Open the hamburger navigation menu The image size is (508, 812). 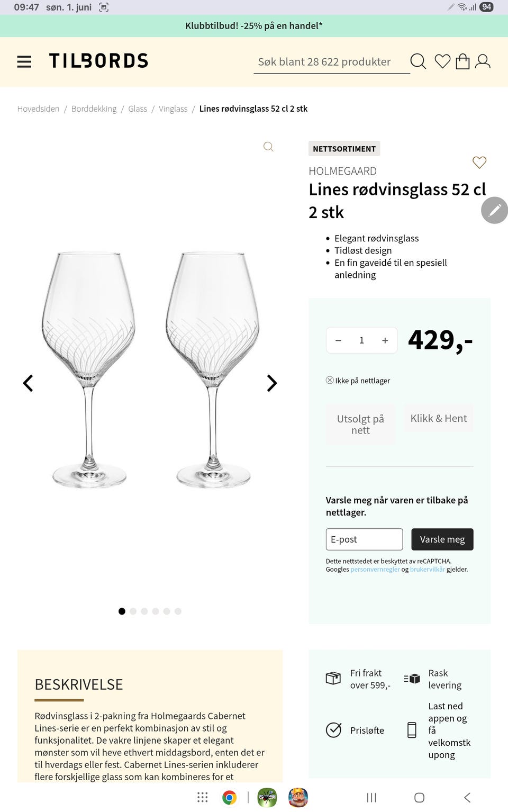pyautogui.click(x=24, y=61)
